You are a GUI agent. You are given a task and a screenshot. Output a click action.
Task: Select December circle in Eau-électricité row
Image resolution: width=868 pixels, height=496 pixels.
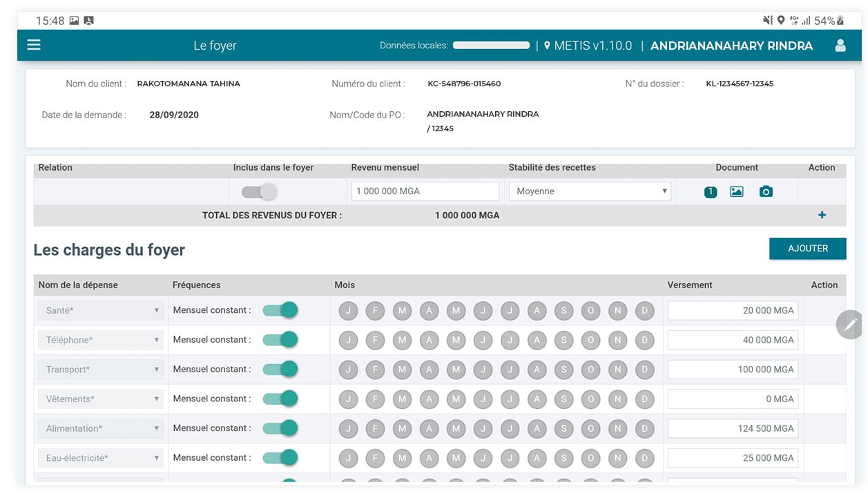click(x=644, y=458)
